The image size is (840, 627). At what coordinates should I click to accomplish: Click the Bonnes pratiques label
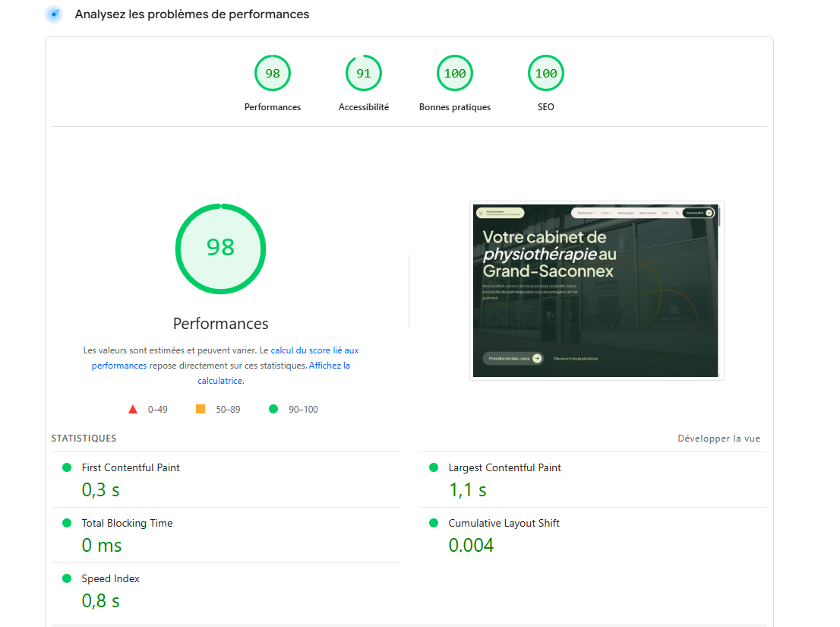pos(455,107)
